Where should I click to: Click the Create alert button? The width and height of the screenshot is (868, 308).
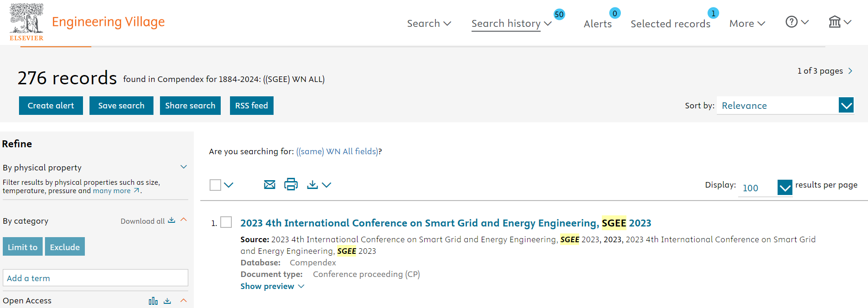coord(51,106)
